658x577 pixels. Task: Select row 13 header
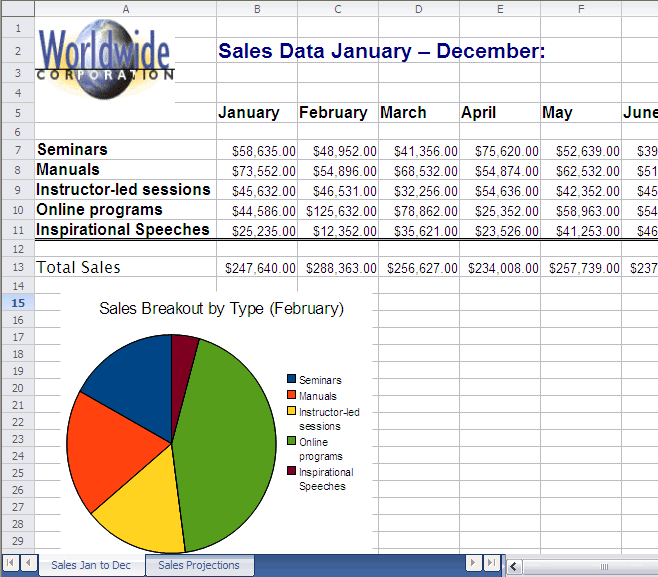point(18,267)
